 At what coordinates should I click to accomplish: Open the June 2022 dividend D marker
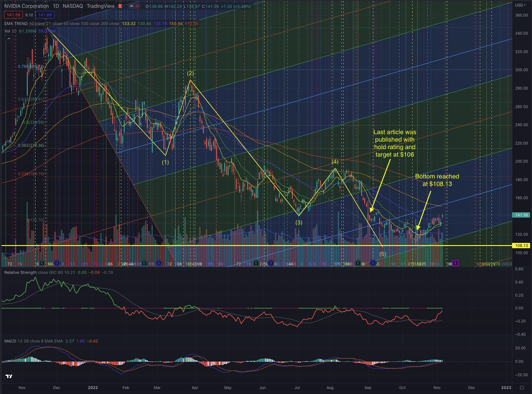coord(271,263)
